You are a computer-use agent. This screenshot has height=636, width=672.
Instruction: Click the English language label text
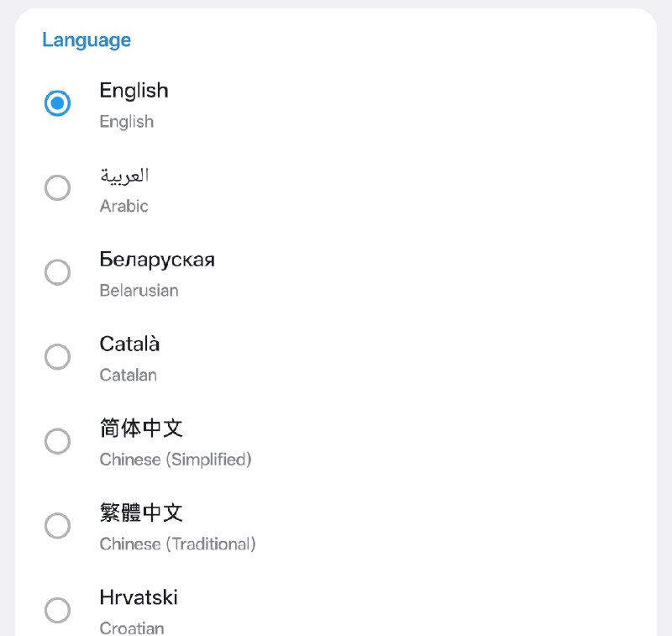coord(134,90)
